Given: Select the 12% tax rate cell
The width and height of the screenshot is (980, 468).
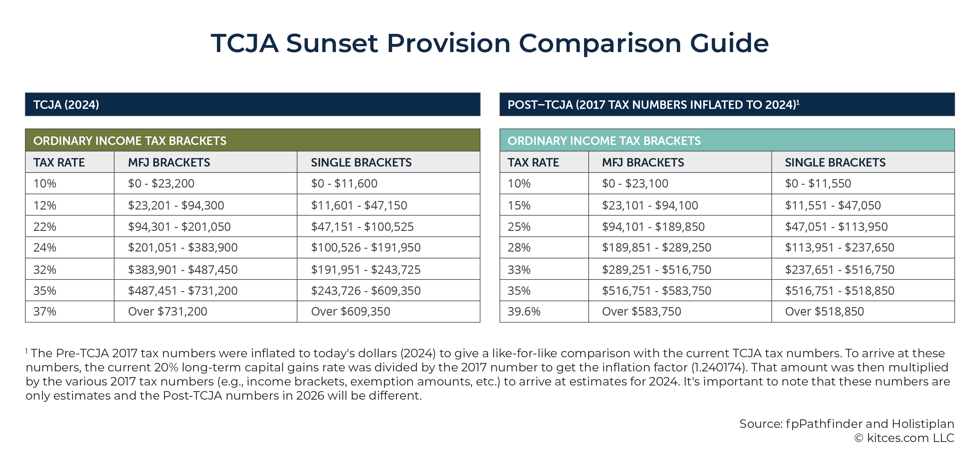Looking at the screenshot, I should click(x=70, y=205).
